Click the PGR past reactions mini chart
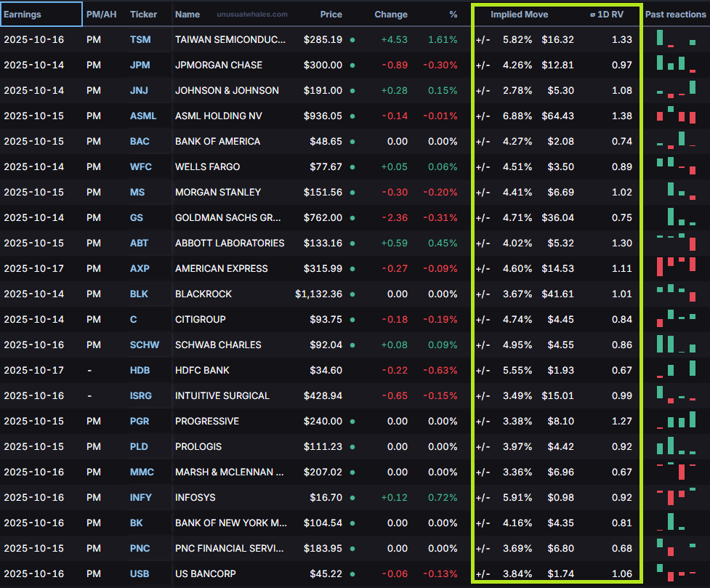The image size is (710, 588). 676,419
